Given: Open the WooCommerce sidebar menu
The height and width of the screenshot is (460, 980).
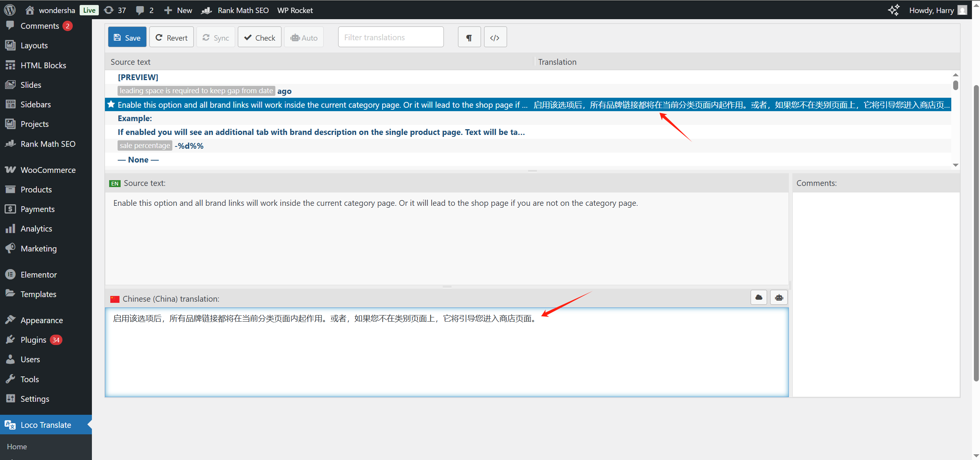Looking at the screenshot, I should coord(48,170).
